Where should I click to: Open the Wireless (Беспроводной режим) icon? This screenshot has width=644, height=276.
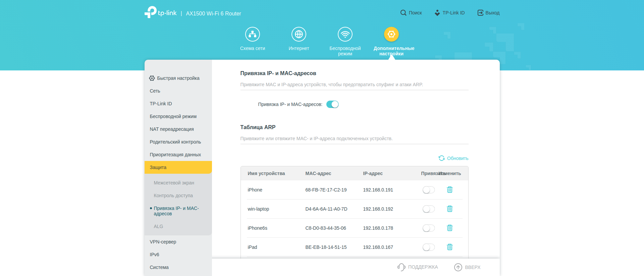(x=345, y=34)
